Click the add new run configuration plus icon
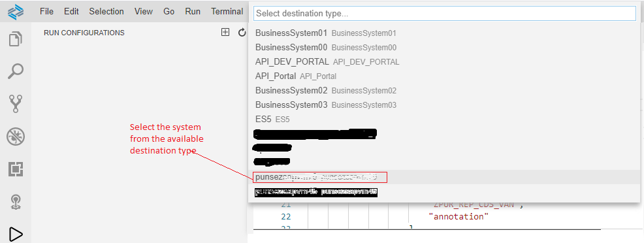Viewport: 644px width, 243px height. coord(225,33)
